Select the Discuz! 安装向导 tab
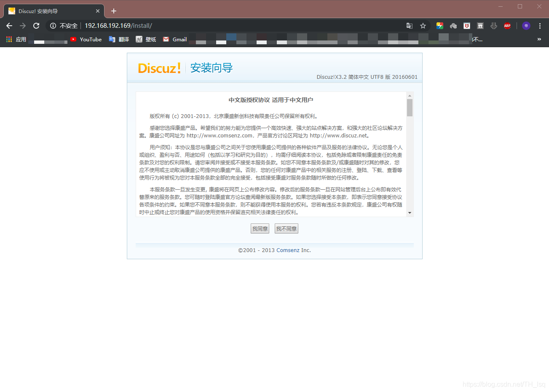This screenshot has width=549, height=392. 54,11
